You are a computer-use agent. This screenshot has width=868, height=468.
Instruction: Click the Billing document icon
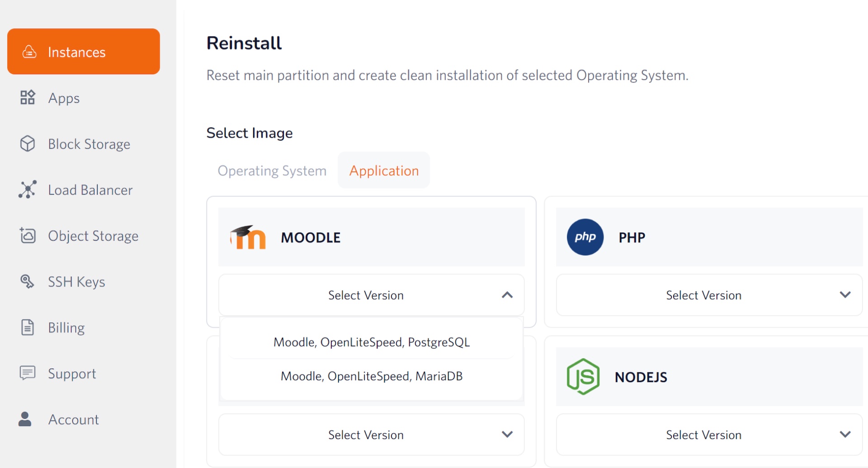[x=28, y=327]
